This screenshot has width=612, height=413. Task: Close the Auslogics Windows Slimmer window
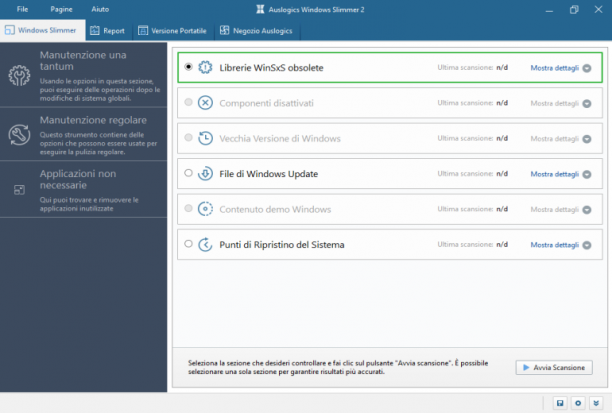click(598, 9)
